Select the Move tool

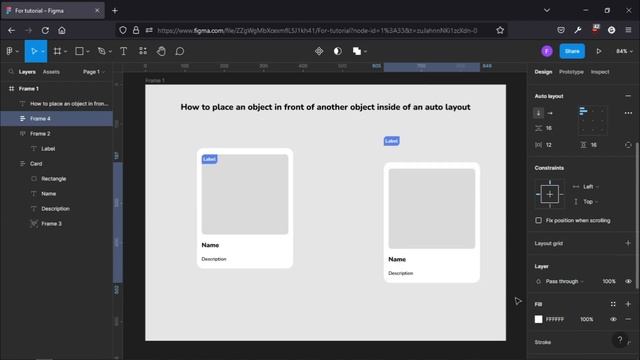[x=33, y=51]
